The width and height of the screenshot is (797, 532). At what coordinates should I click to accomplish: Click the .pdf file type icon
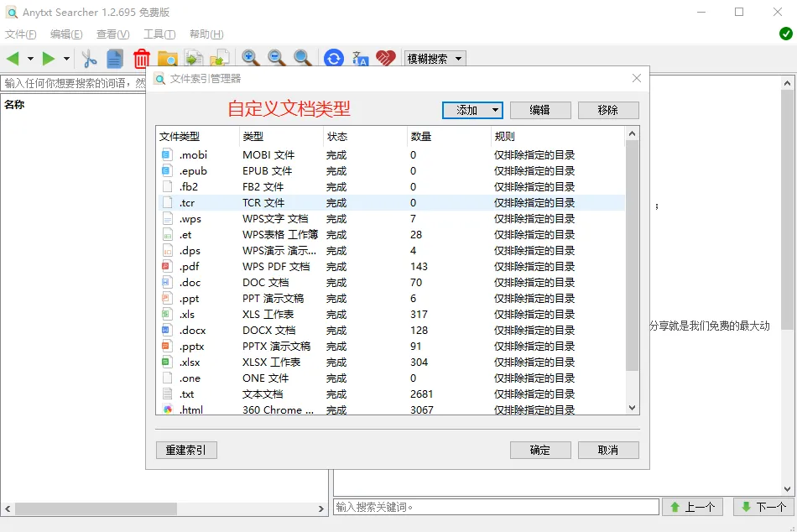tap(167, 266)
